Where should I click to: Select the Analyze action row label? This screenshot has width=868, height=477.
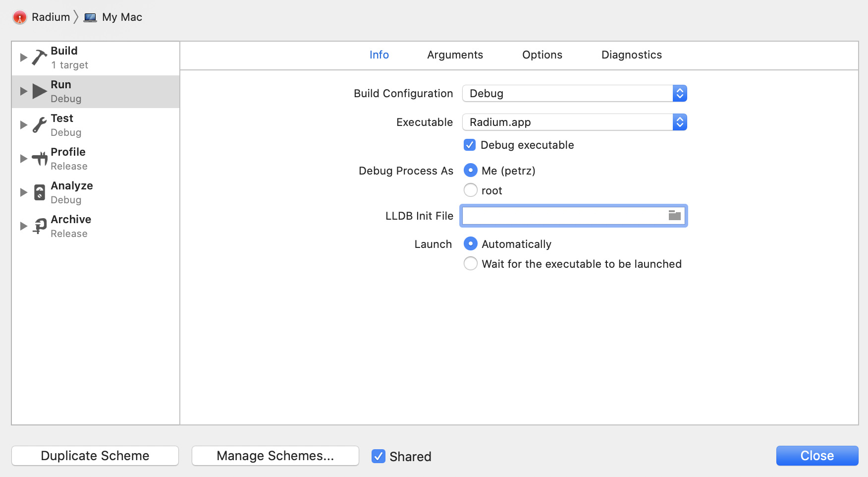tap(72, 186)
